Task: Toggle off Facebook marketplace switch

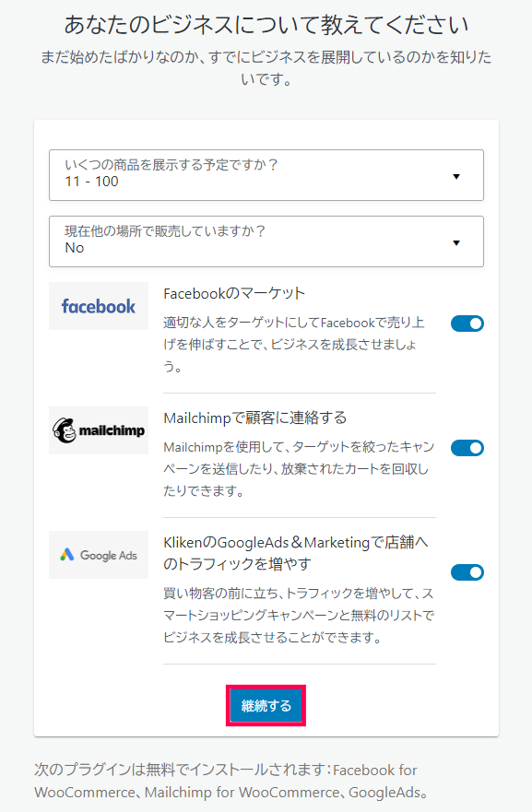Action: 467,324
